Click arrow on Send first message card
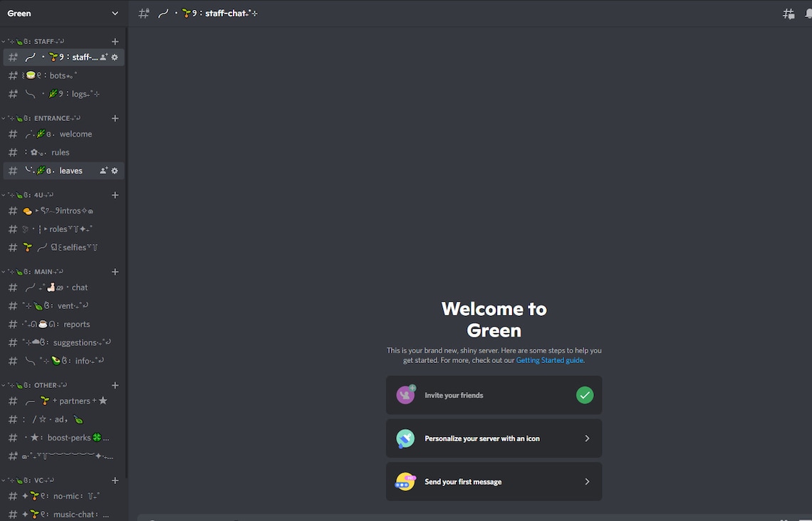 (587, 482)
